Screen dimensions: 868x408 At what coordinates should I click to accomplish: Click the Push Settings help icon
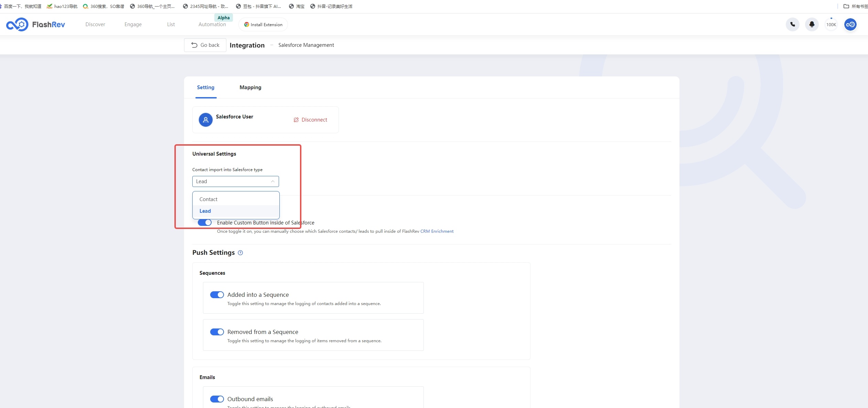[240, 253]
